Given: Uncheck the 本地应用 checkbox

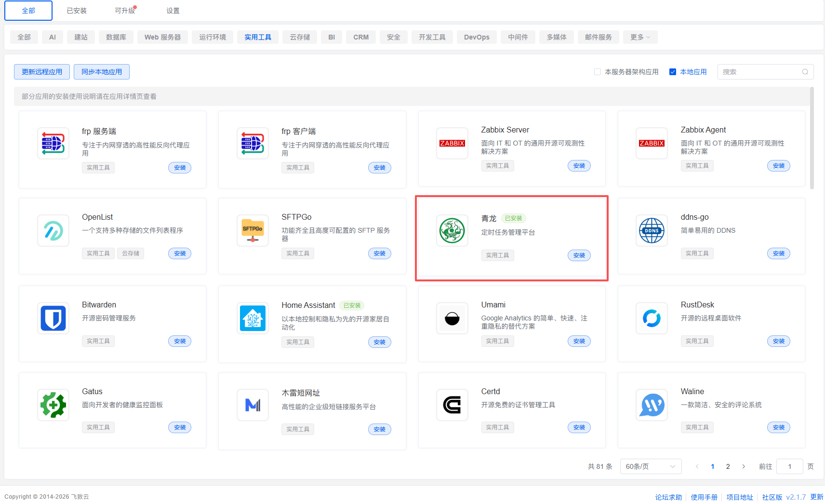Looking at the screenshot, I should click(673, 72).
